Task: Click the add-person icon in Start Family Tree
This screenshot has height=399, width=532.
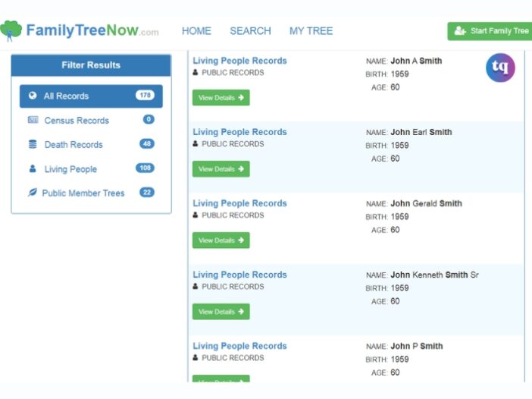Action: 460,31
